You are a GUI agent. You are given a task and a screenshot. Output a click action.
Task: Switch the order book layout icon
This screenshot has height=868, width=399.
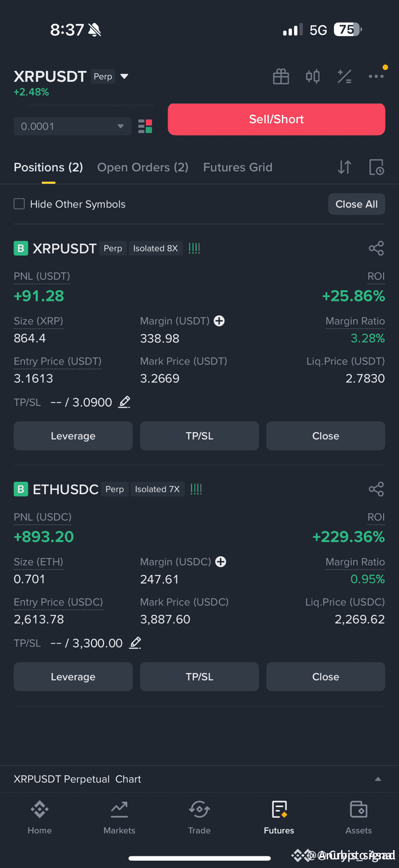click(x=145, y=126)
